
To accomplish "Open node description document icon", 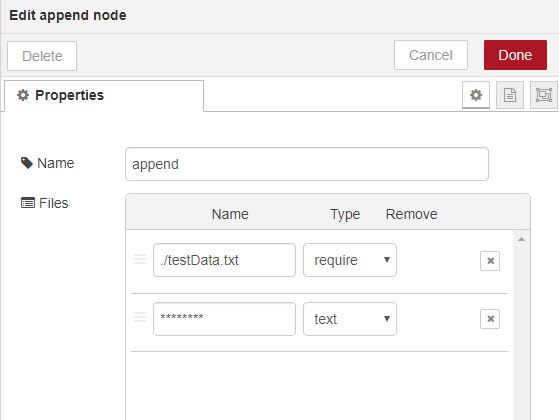I will (510, 95).
